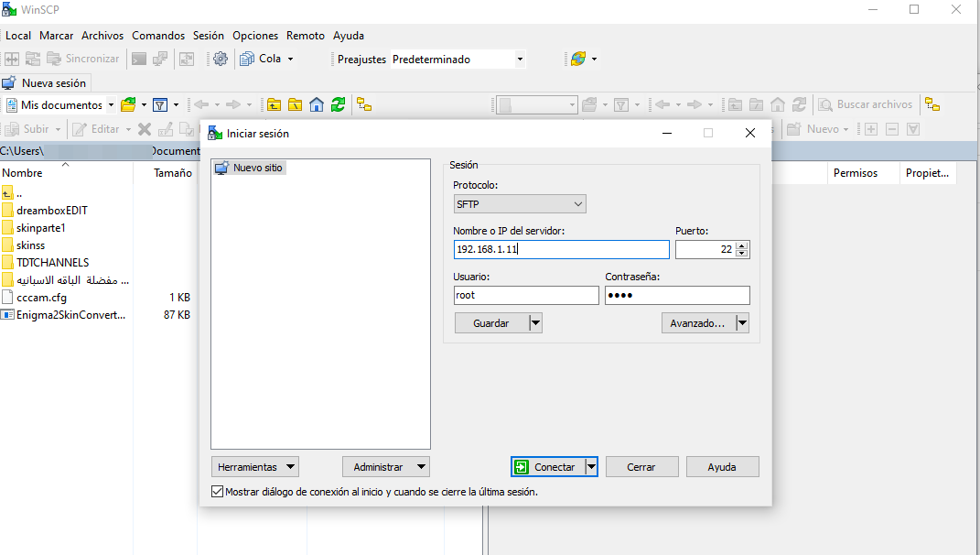Image resolution: width=980 pixels, height=555 pixels.
Task: Click the local file filter icon
Action: (159, 104)
